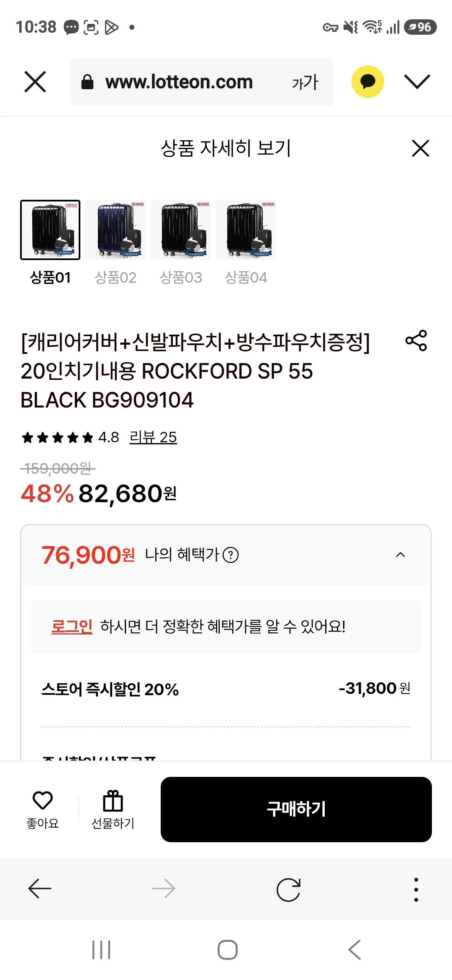Tap the 가가 text size control

[x=305, y=82]
